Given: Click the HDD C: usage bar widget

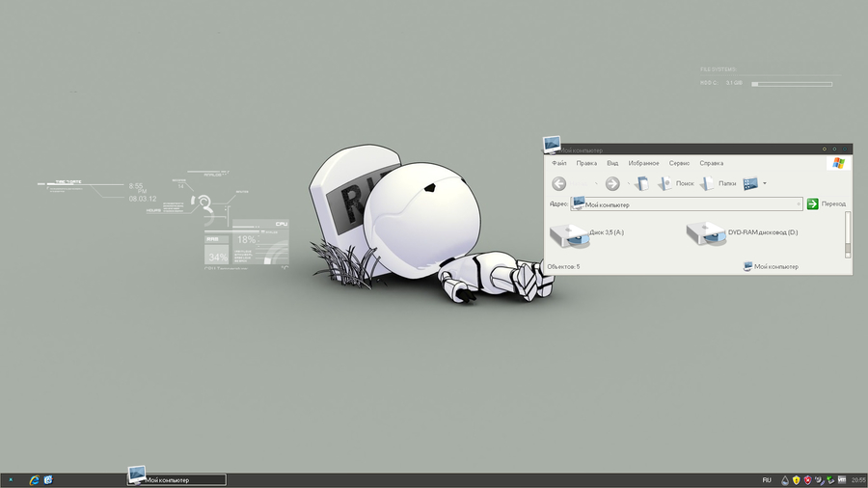Looking at the screenshot, I should [792, 84].
